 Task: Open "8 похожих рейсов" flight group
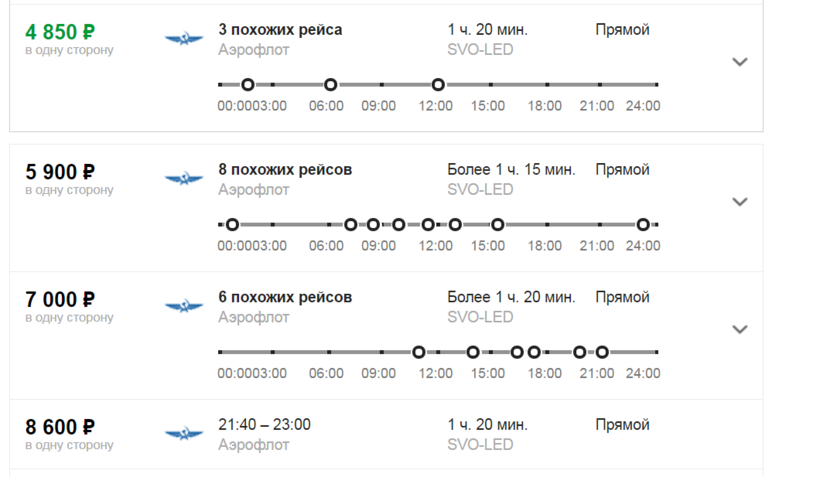tap(285, 170)
